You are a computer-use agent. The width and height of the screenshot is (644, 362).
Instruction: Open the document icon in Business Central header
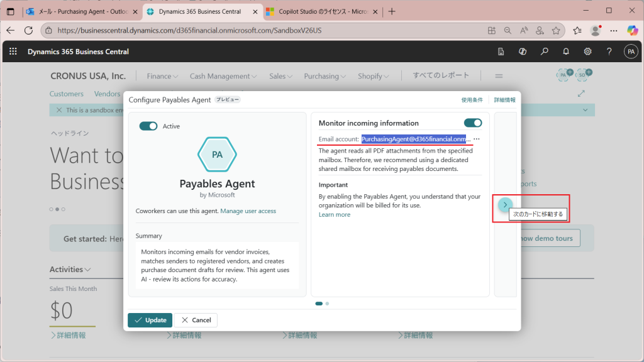pos(501,52)
